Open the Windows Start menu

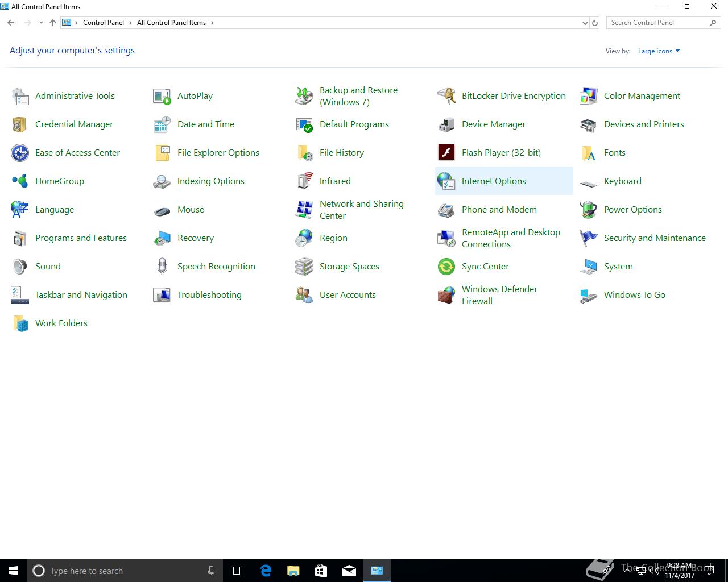coord(14,571)
